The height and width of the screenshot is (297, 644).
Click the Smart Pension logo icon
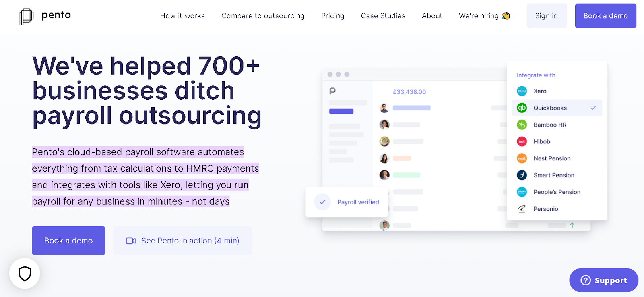point(522,175)
